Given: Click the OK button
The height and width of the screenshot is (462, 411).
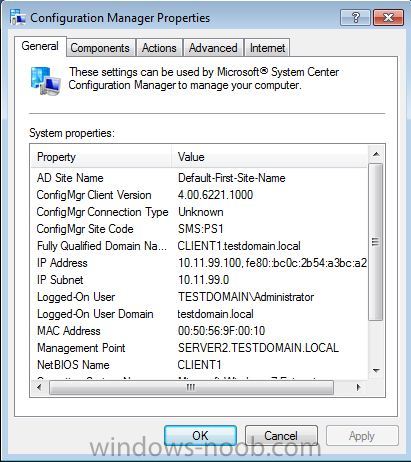Looking at the screenshot, I should coord(200,435).
